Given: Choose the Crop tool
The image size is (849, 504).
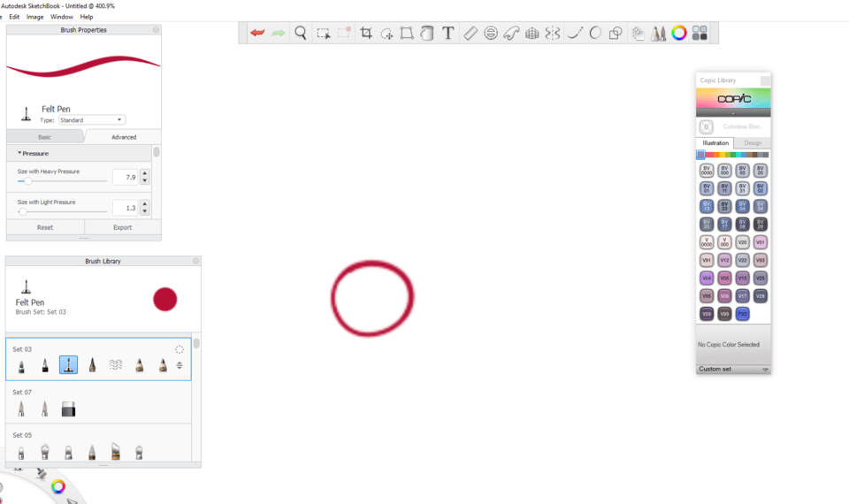Looking at the screenshot, I should click(x=366, y=33).
